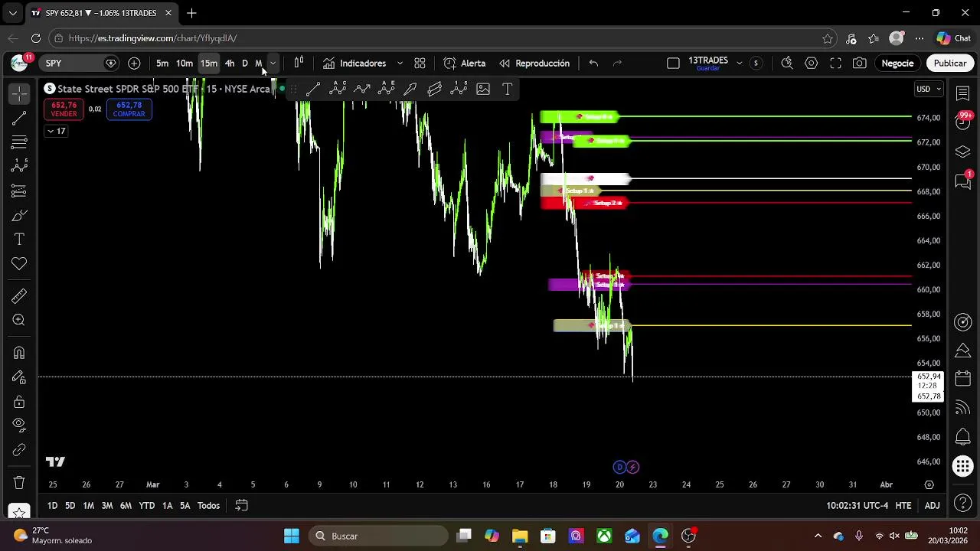Image resolution: width=980 pixels, height=551 pixels.
Task: Select the 1D date range
Action: (52, 506)
